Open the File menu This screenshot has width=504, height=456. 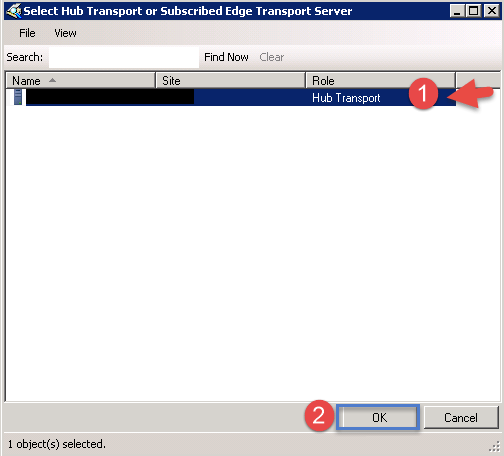pos(27,33)
